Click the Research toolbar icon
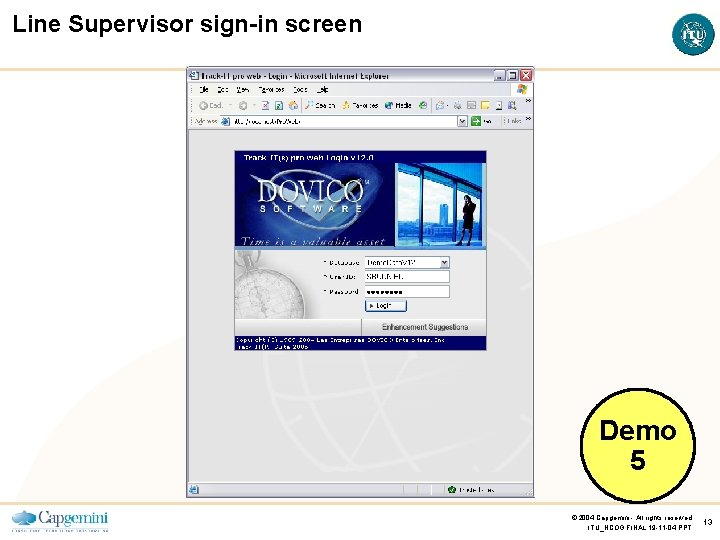Viewport: 720px width, 540px height. pos(512,106)
